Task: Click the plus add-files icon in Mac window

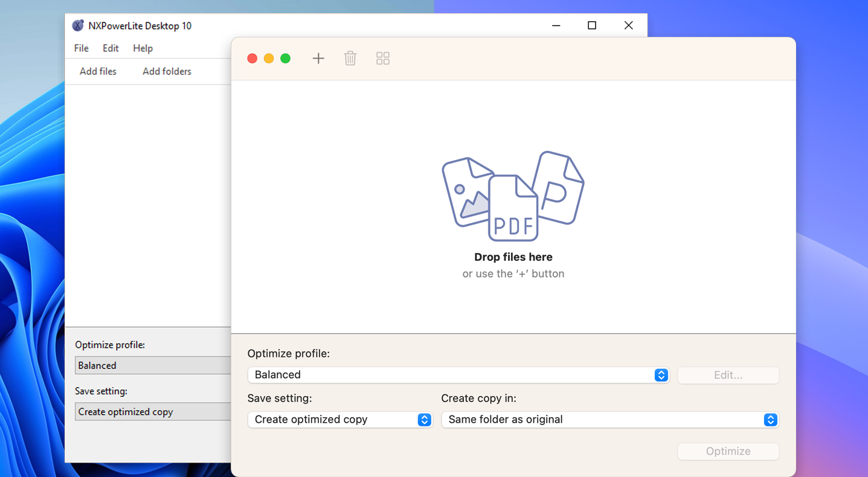Action: [318, 59]
